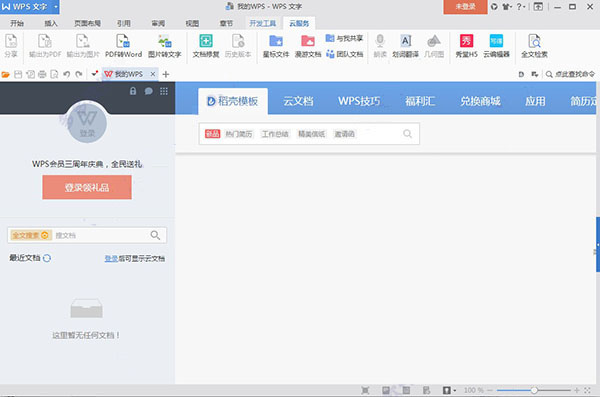Click the PDF转Word icon
The image size is (600, 397).
pos(123,46)
